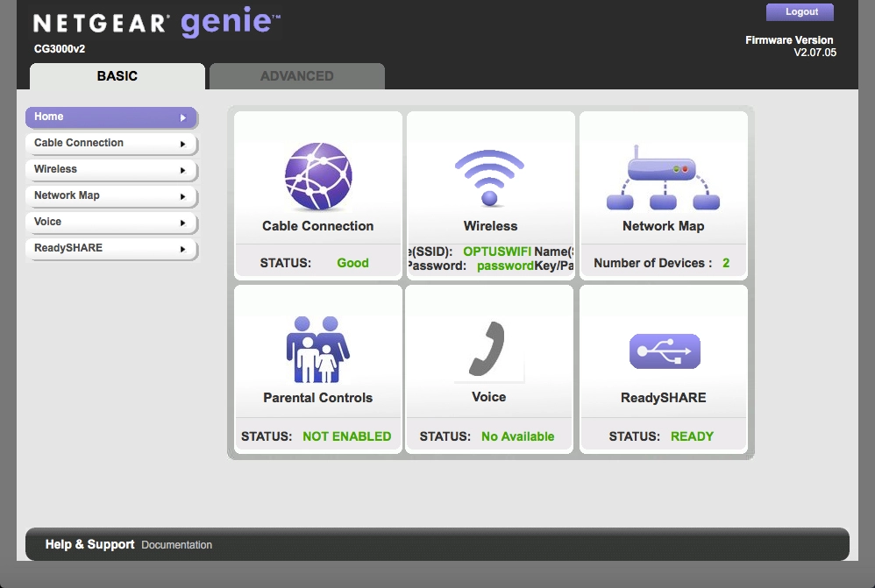Click the Voice phone handset icon
Viewport: 875px width, 588px height.
click(487, 348)
